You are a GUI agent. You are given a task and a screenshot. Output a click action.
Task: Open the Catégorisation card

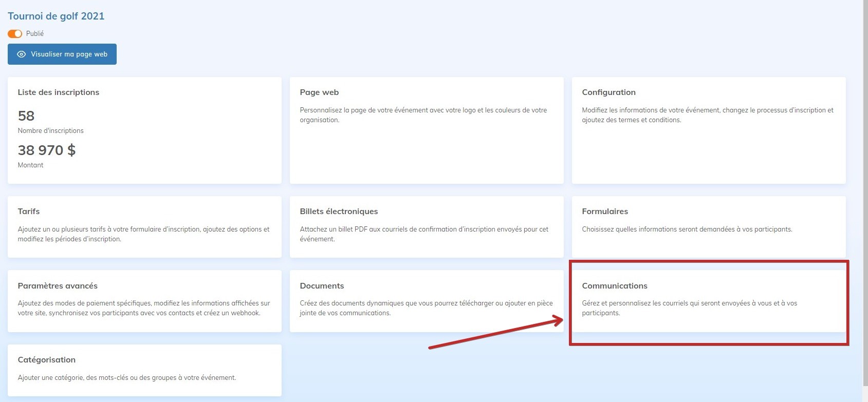click(144, 370)
